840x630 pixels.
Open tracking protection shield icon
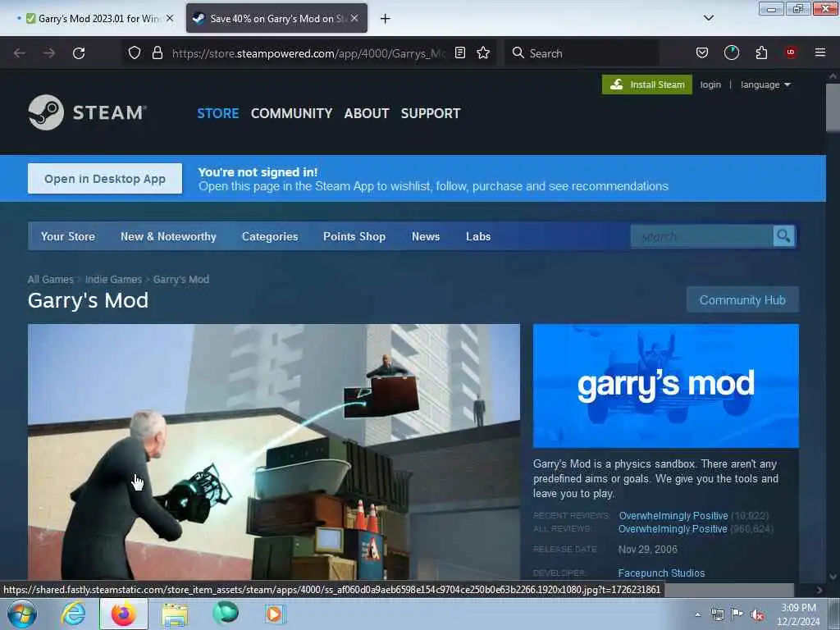135,52
